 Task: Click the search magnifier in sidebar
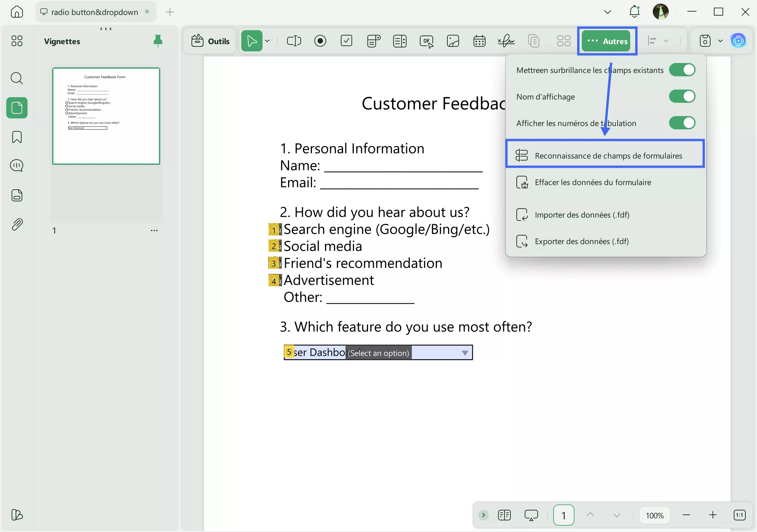coord(17,79)
